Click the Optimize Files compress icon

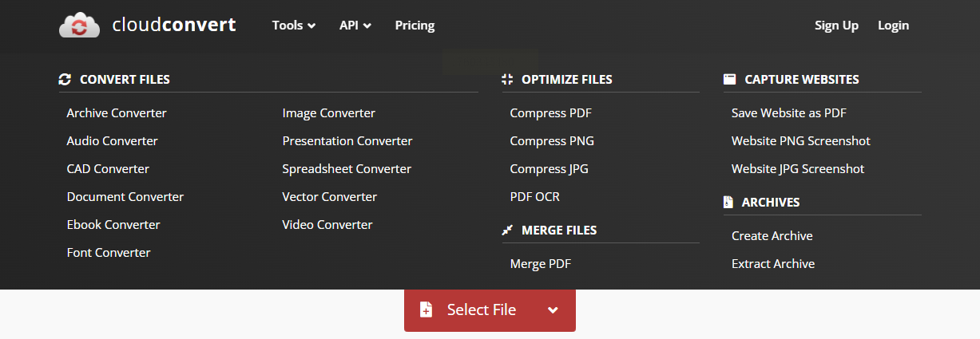point(507,80)
